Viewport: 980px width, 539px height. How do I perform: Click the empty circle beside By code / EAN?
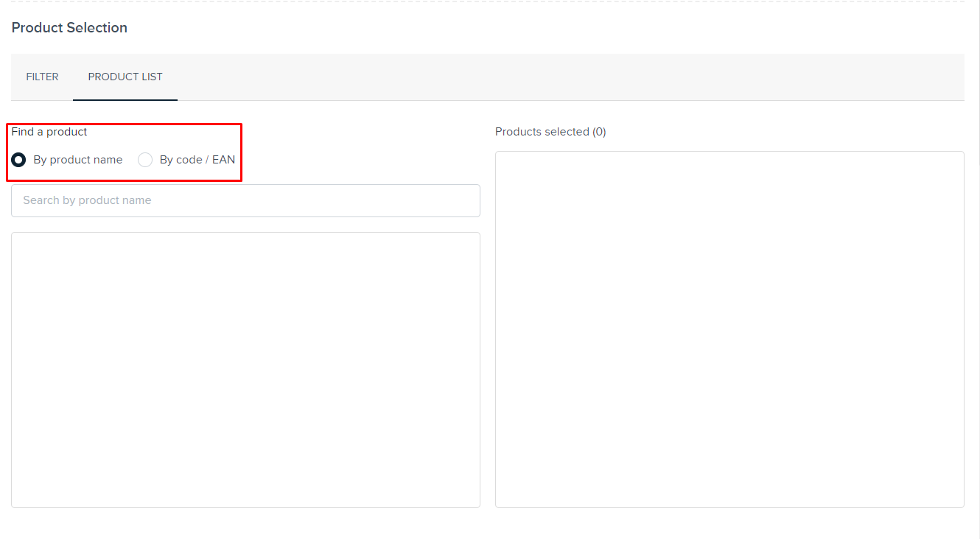145,160
